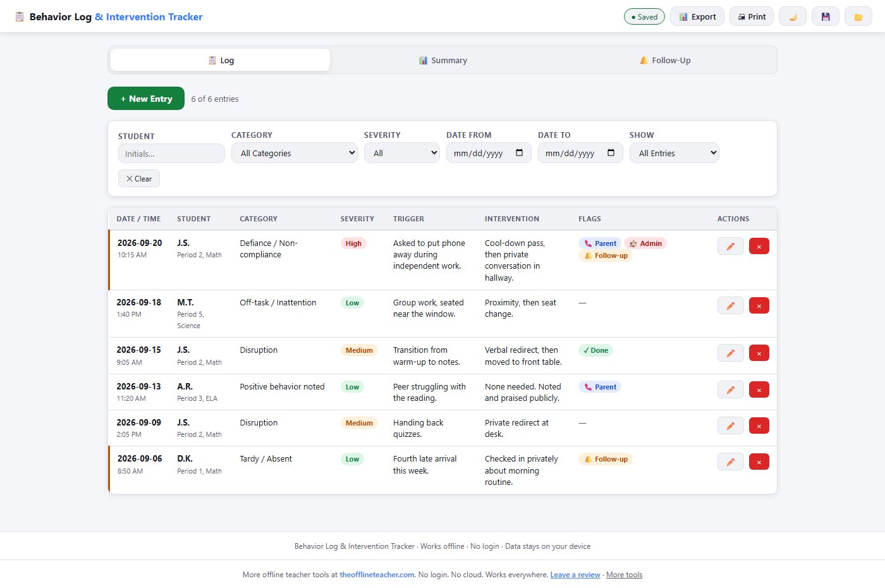
Task: Click Follow-up flag on D.K. row
Action: coord(606,459)
